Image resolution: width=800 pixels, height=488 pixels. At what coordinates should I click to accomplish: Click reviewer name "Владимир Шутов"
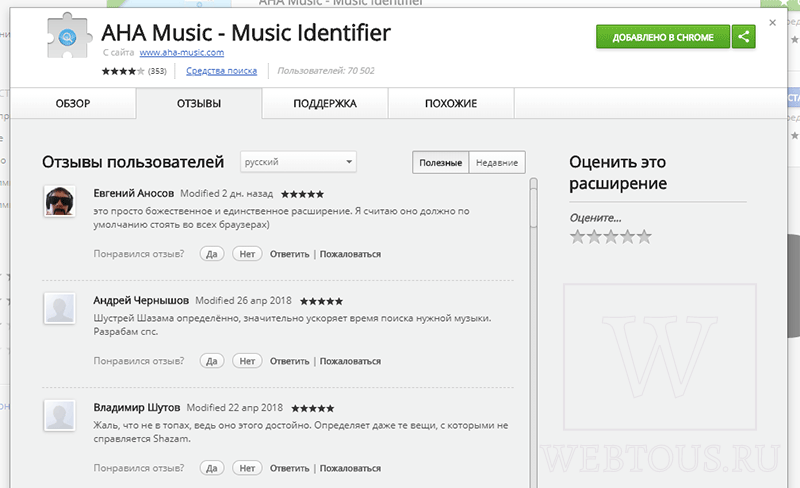point(137,408)
